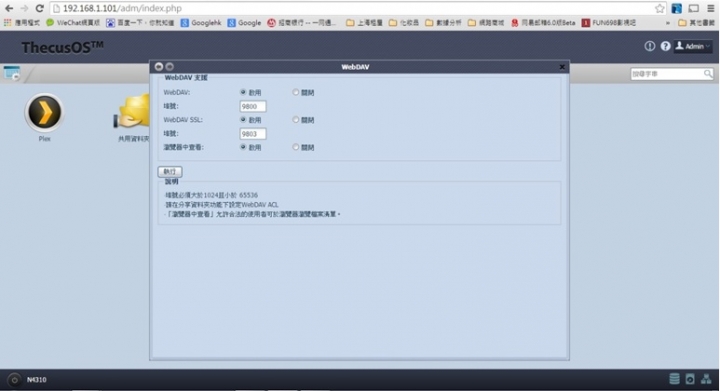Disable WebDAV with the 關閉 radio button
Screen dimensions: 720x391
point(296,92)
